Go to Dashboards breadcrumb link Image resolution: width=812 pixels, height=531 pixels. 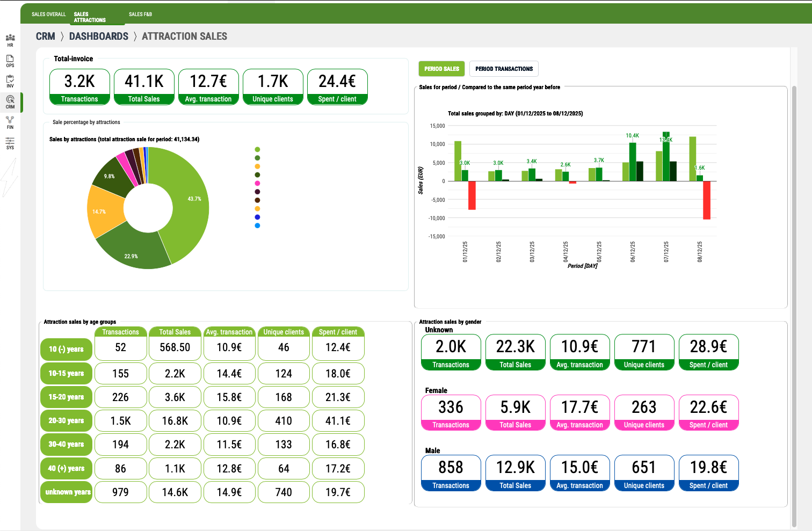pos(99,37)
